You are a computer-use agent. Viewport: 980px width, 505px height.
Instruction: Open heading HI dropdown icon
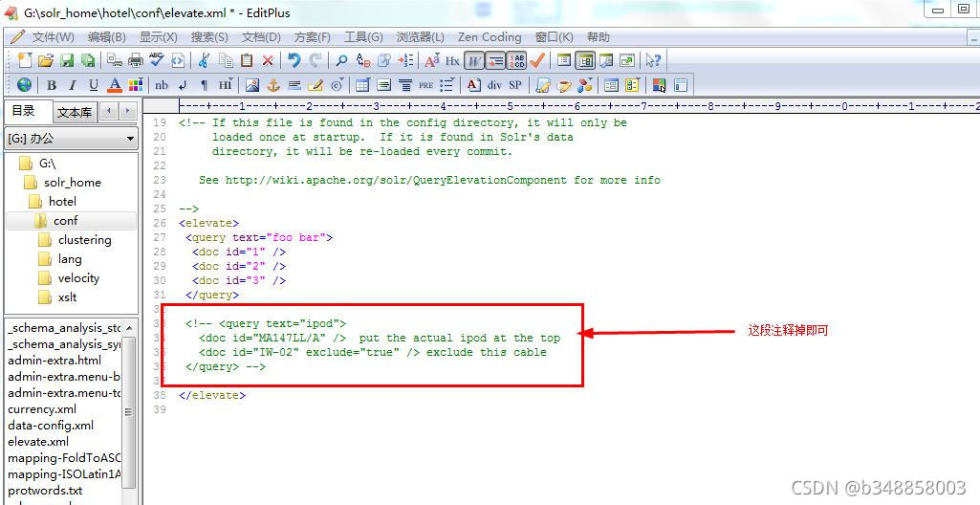pos(225,85)
